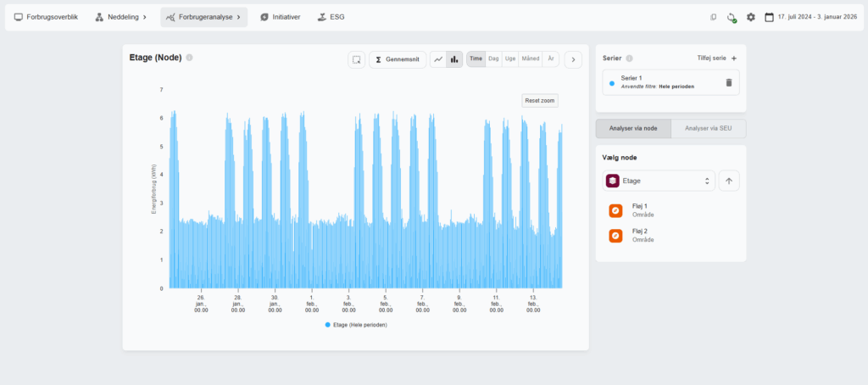The image size is (868, 385).
Task: Open the Etage node dropdown
Action: 659,181
